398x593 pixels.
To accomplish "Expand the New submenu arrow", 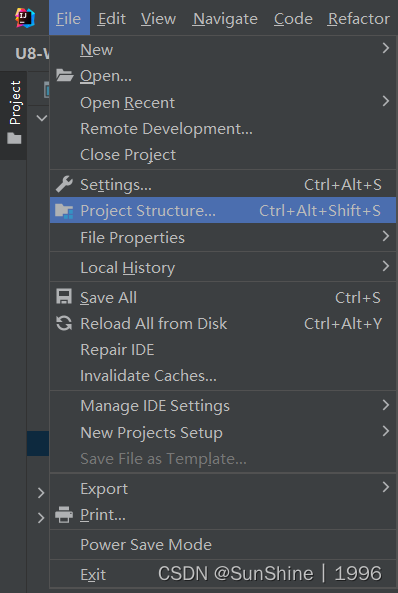I will (386, 48).
